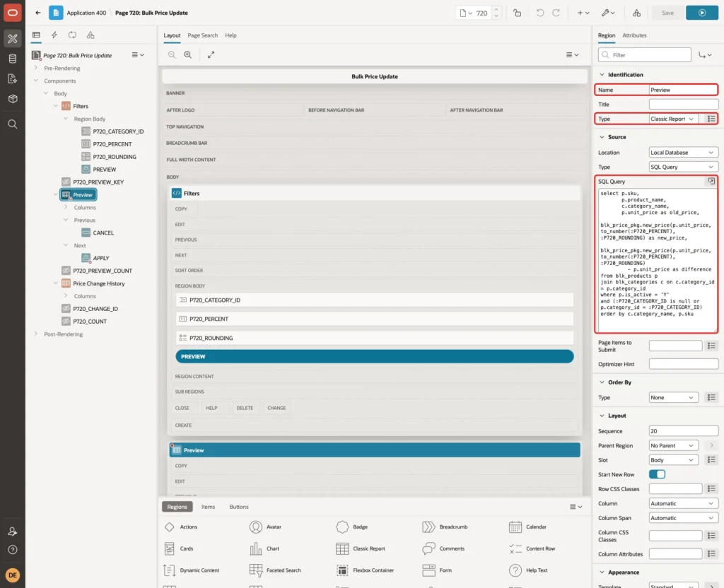The height and width of the screenshot is (588, 724).
Task: Click the PREVIEW button in the layout
Action: [375, 357]
